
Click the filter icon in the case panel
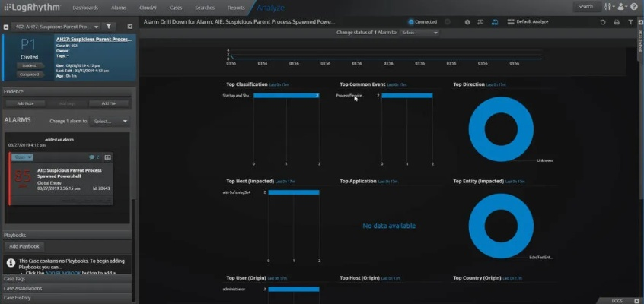pos(107,25)
